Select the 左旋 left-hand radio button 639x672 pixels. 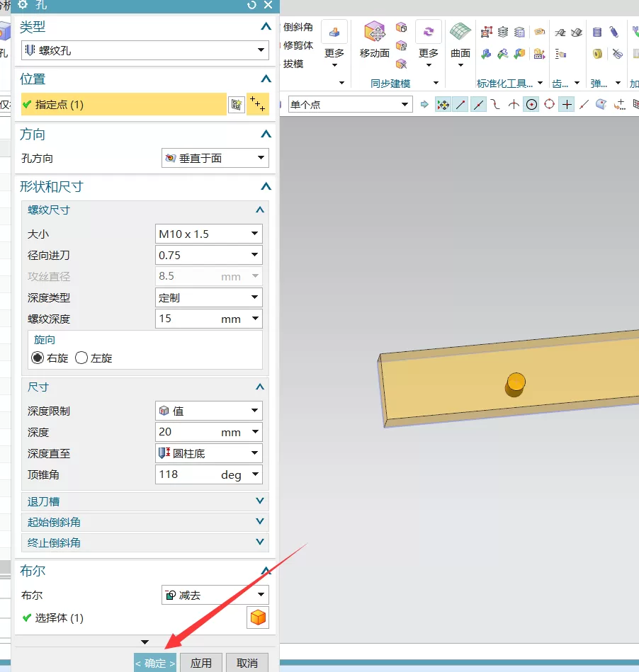[x=81, y=358]
